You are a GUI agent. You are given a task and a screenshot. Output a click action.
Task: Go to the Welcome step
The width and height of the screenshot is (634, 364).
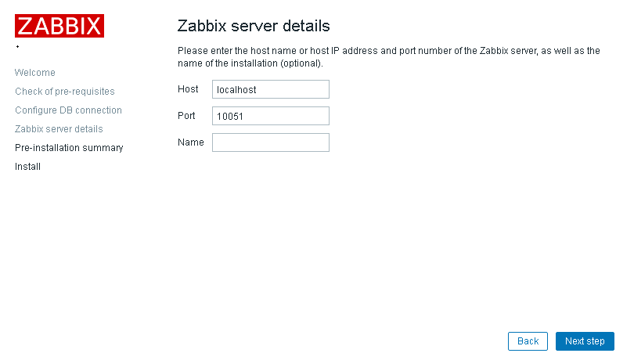tap(35, 73)
